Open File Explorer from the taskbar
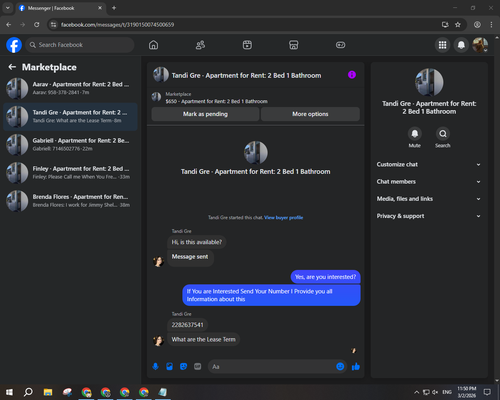The image size is (500, 400). click(48, 392)
